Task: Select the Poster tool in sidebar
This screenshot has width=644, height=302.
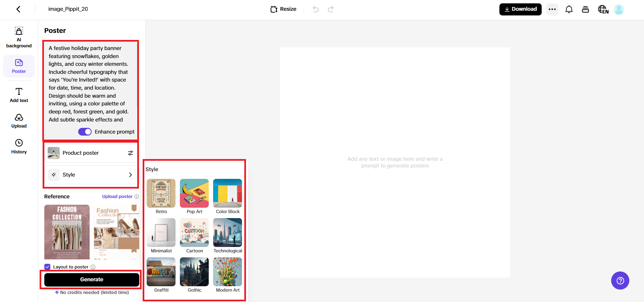Action: point(19,66)
